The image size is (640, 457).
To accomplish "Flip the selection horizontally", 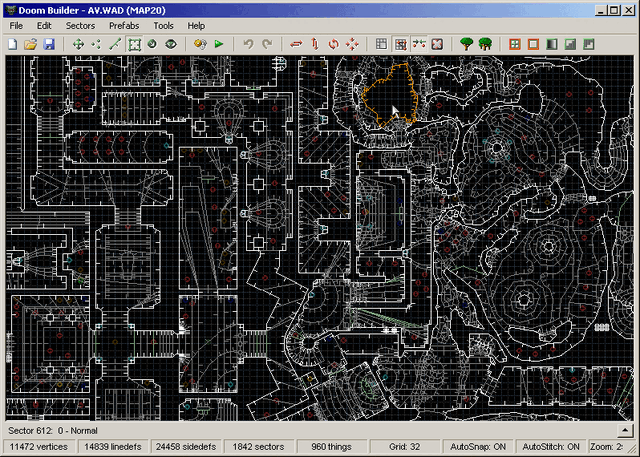I will pyautogui.click(x=296, y=44).
